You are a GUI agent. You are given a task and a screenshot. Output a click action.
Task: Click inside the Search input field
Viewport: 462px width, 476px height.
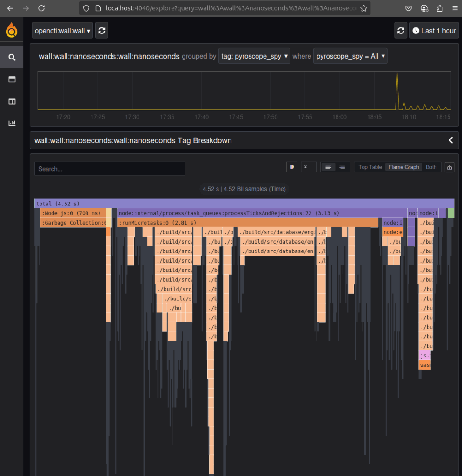(x=109, y=169)
